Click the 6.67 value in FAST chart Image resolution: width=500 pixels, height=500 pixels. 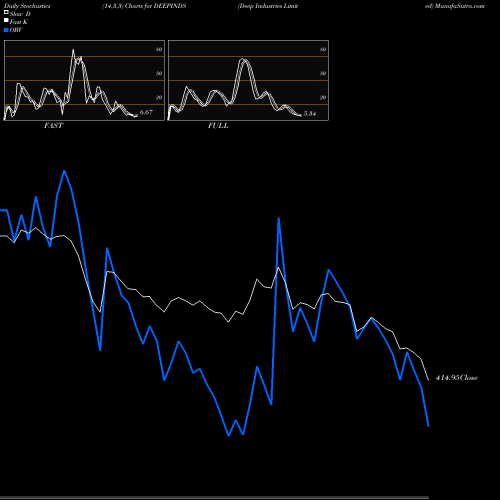coord(146,112)
